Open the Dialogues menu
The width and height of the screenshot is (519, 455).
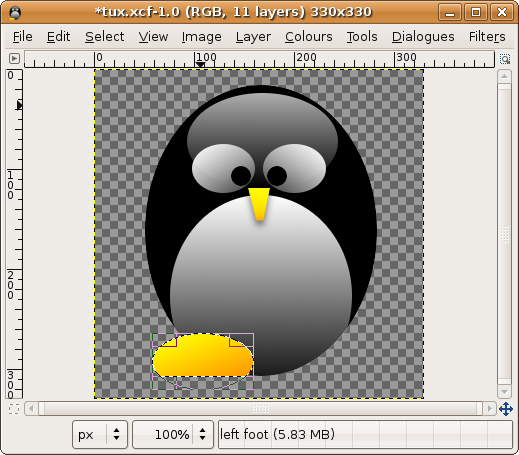click(423, 37)
